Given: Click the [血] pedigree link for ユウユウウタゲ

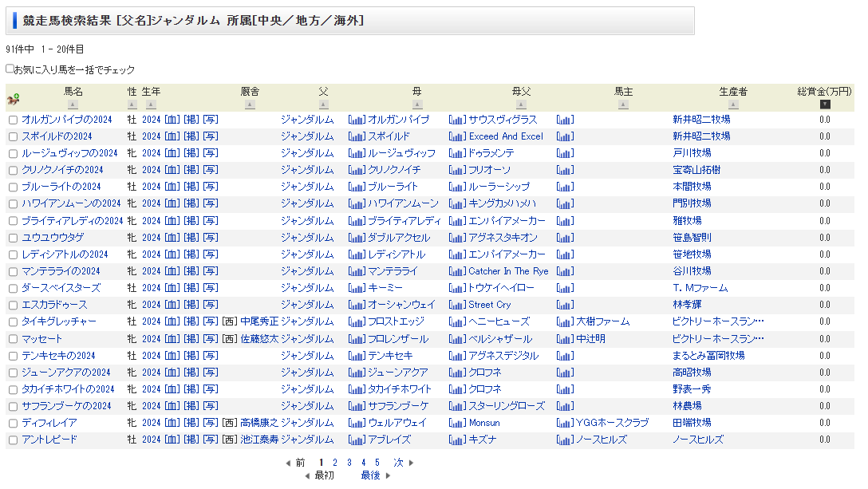Looking at the screenshot, I should [172, 238].
